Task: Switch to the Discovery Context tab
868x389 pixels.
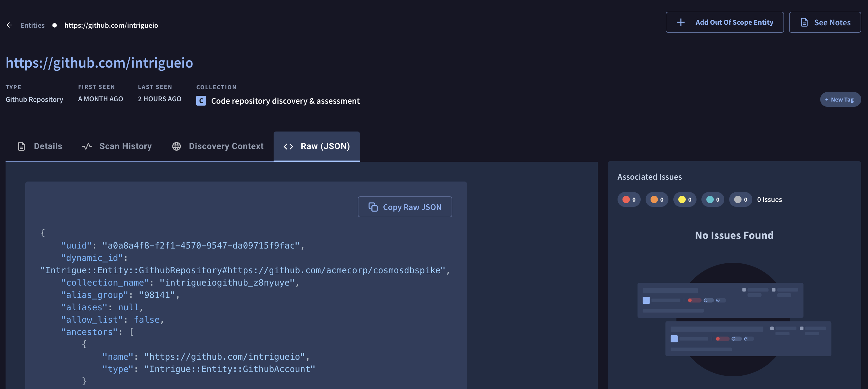Action: (x=218, y=146)
